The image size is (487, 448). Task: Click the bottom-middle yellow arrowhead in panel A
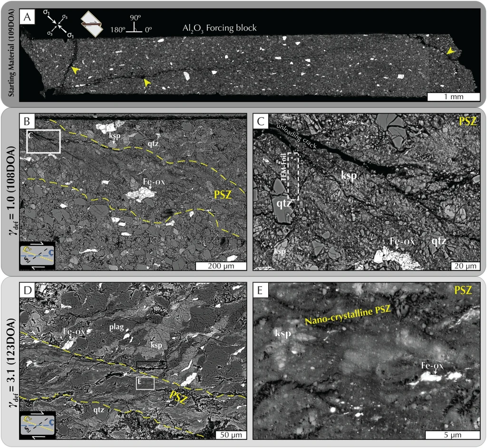coord(147,82)
